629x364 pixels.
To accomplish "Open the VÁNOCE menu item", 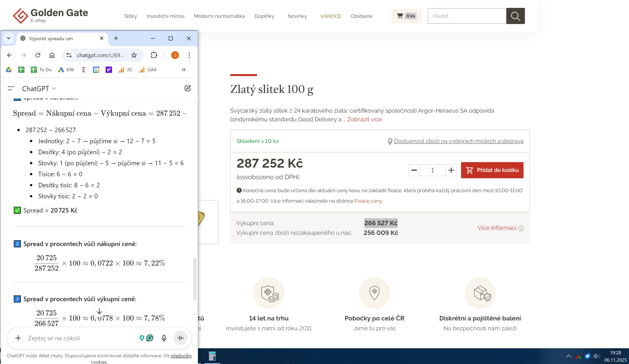I will (330, 16).
